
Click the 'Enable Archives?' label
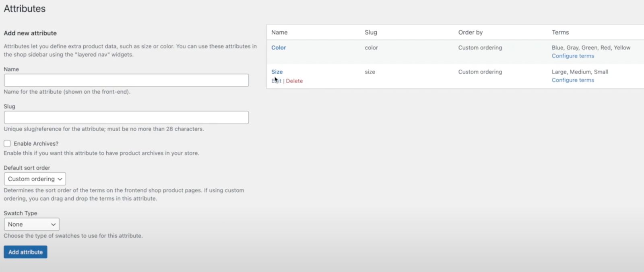point(36,144)
